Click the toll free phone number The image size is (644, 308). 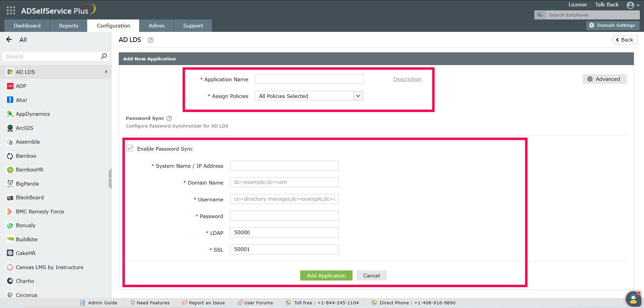click(338, 303)
